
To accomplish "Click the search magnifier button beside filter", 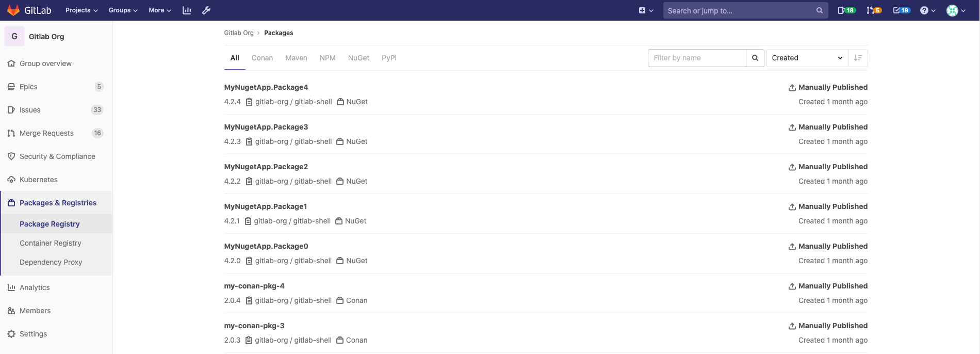I will [755, 58].
